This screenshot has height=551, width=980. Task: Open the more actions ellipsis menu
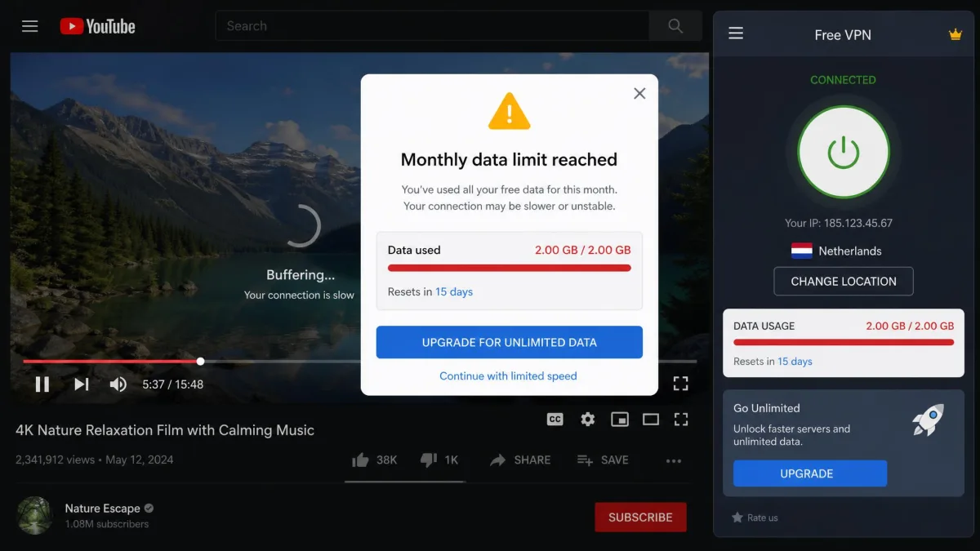click(673, 460)
